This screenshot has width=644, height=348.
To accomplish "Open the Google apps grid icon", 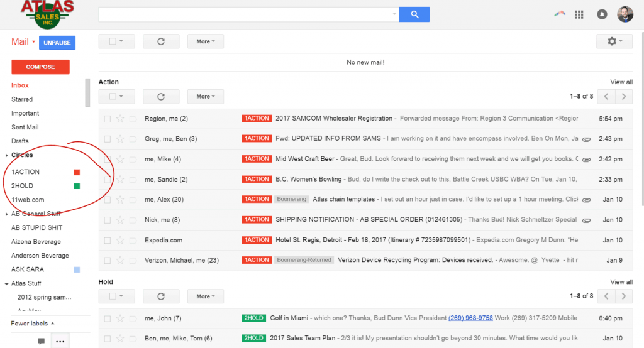I will 579,15.
